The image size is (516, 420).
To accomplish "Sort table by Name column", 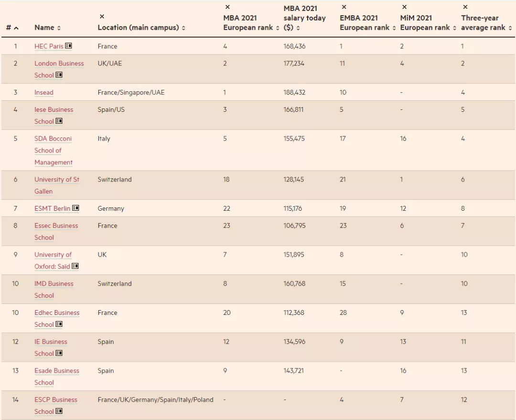I will point(59,28).
